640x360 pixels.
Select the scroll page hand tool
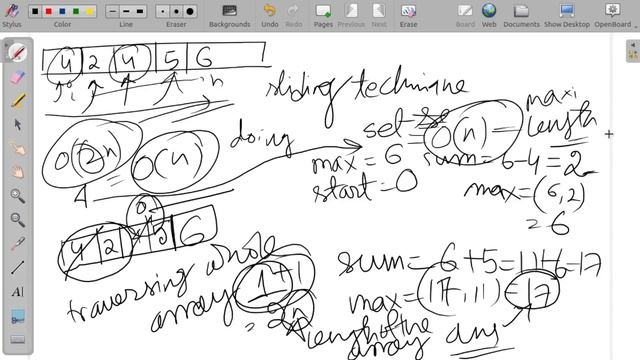pyautogui.click(x=18, y=172)
